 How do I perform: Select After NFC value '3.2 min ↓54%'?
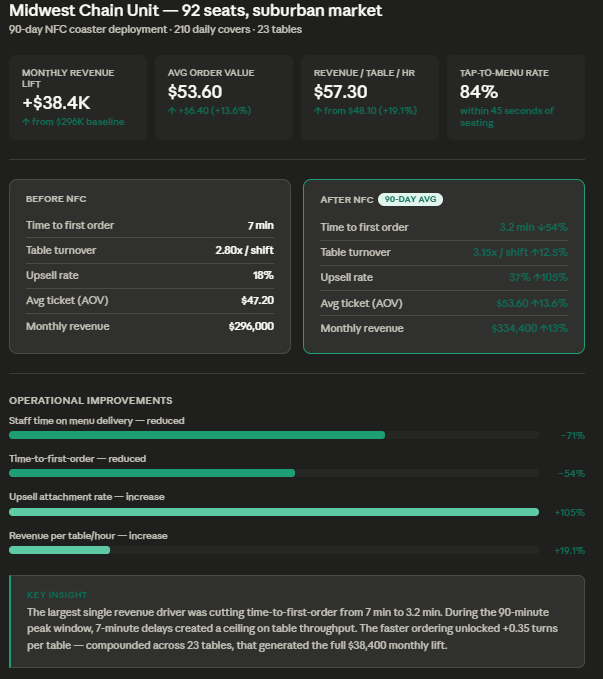(533, 227)
